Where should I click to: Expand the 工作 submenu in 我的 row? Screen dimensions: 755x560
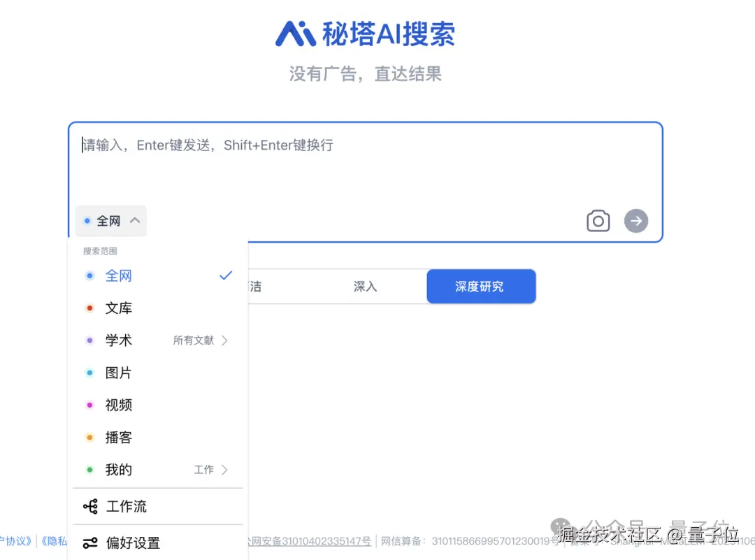[x=211, y=470]
